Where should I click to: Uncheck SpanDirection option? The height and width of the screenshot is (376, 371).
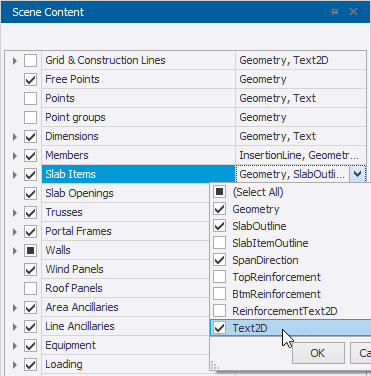coord(219,260)
